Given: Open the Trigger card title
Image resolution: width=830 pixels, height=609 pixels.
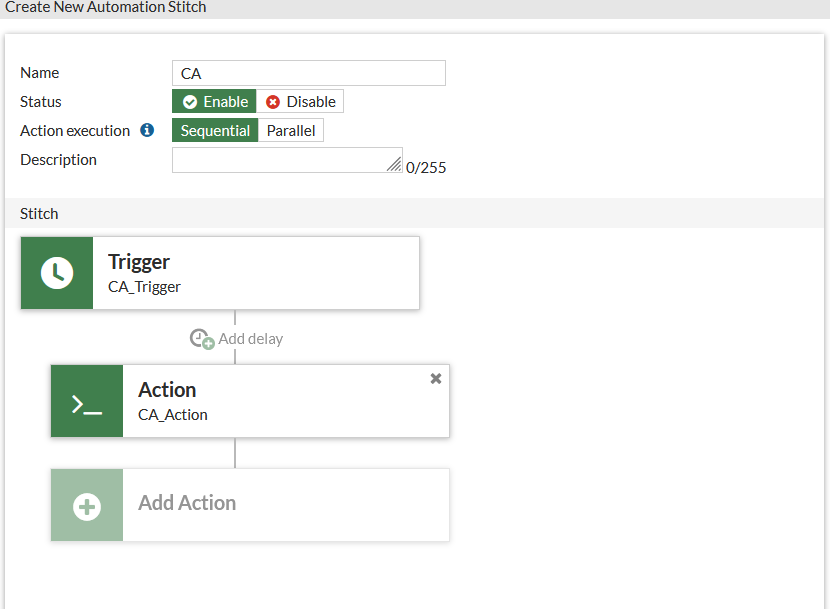Looking at the screenshot, I should click(x=139, y=262).
